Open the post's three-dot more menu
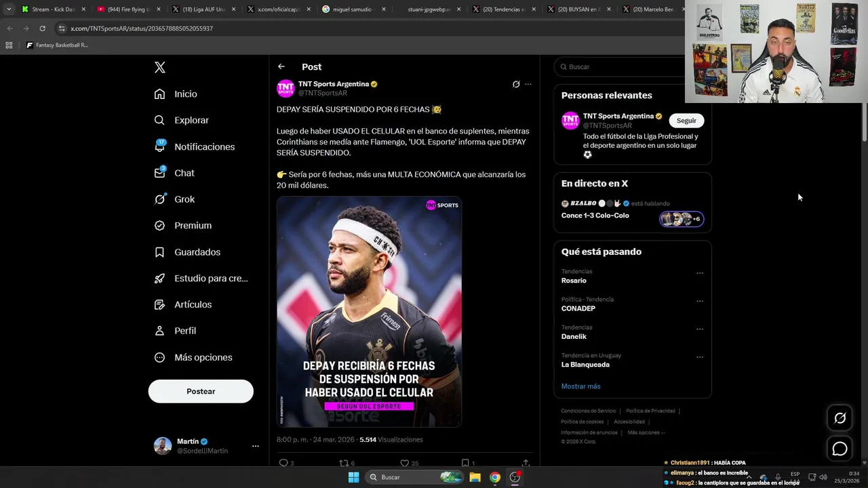 coord(528,84)
